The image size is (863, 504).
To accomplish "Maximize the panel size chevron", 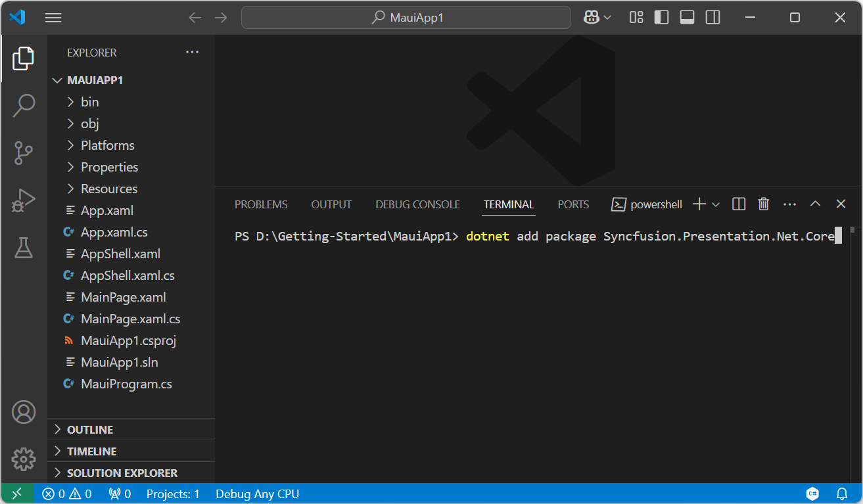I will click(815, 204).
